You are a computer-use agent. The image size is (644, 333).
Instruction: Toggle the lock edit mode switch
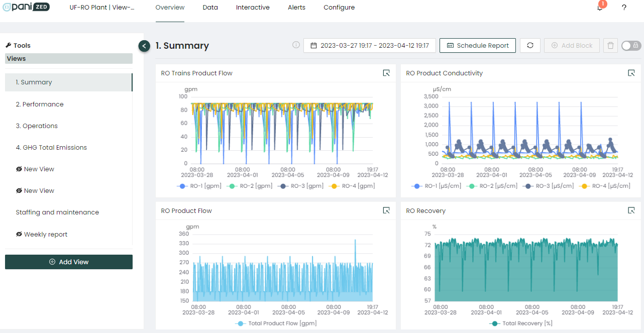[x=631, y=46]
